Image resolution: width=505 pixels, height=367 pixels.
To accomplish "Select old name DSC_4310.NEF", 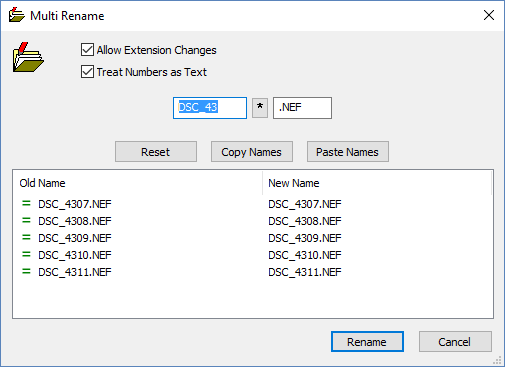I will pyautogui.click(x=75, y=255).
